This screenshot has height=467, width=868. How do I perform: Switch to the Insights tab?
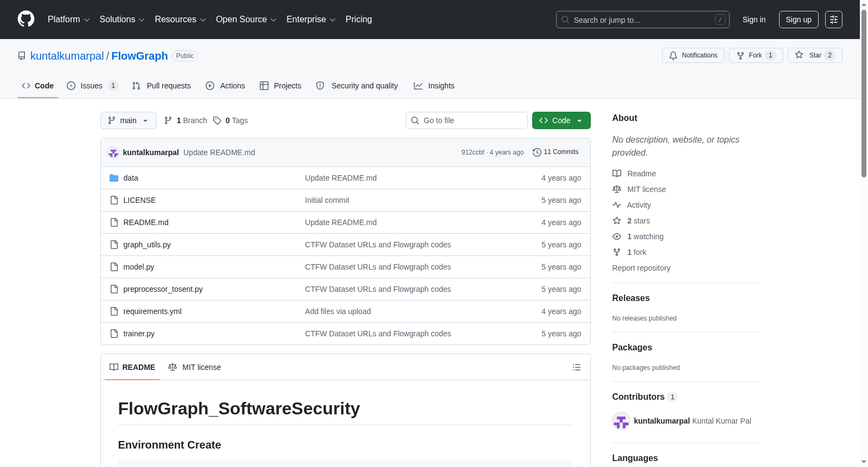point(434,86)
